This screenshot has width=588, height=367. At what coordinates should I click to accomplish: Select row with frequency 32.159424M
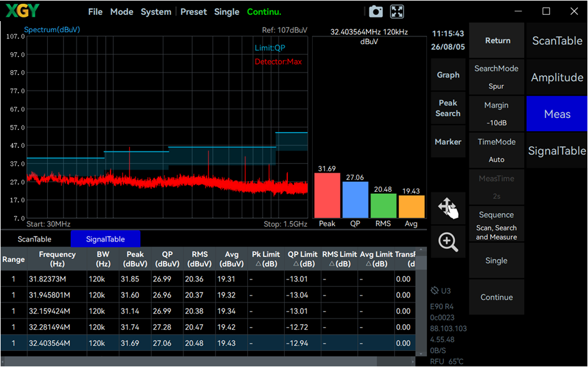tap(208, 311)
